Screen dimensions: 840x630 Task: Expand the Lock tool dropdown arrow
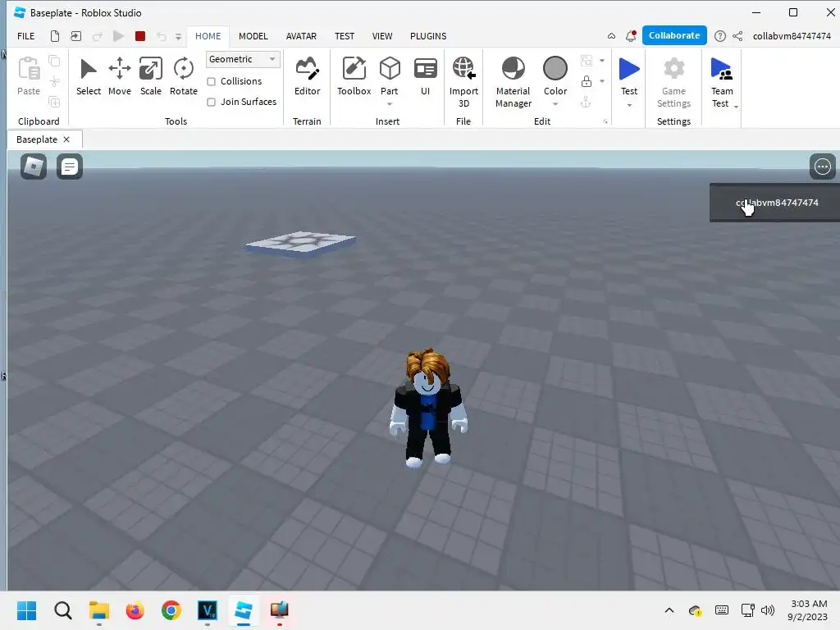tap(602, 81)
